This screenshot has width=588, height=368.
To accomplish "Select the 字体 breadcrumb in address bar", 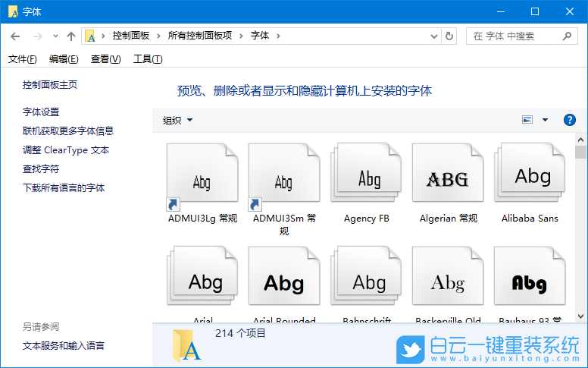I will [260, 36].
